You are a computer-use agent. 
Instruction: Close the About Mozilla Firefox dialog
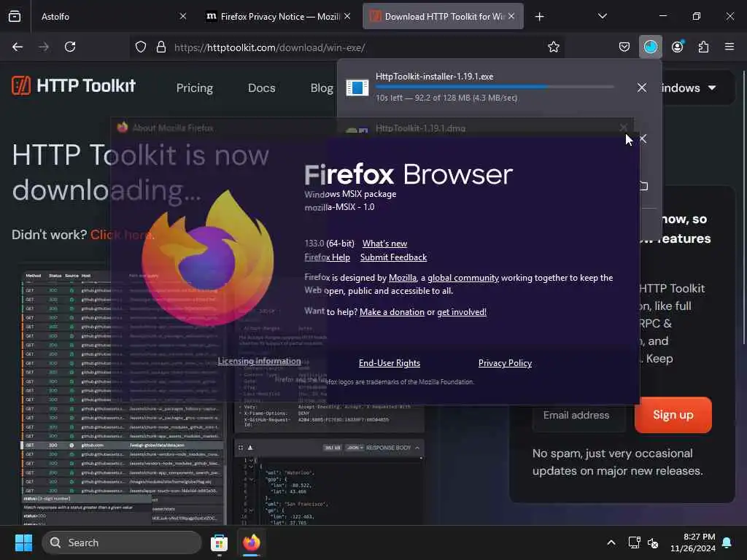(x=623, y=128)
